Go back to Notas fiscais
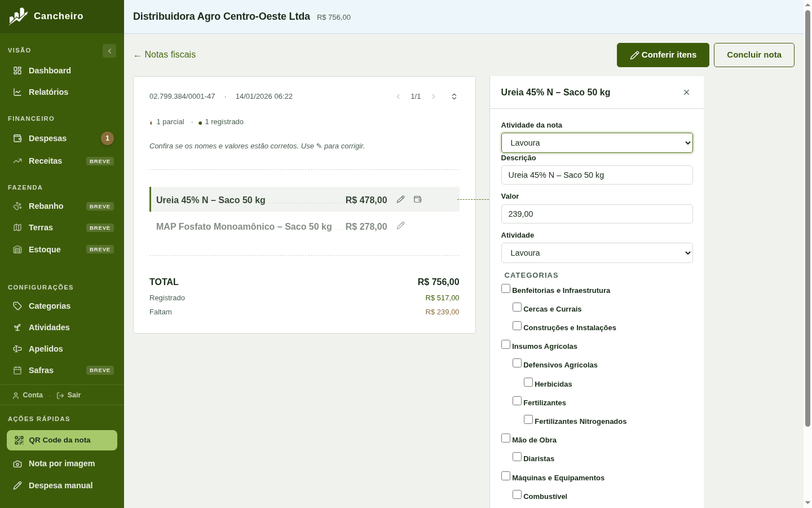 tap(165, 55)
